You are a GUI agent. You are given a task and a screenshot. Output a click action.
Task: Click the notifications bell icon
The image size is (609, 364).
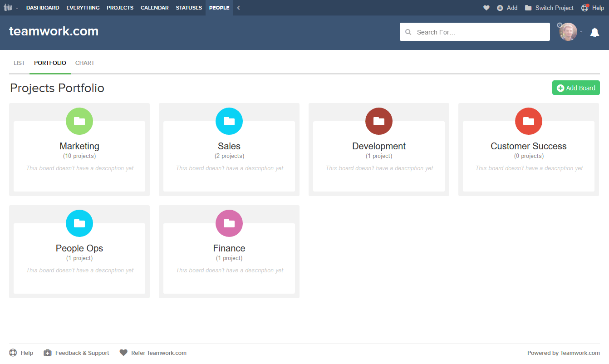pyautogui.click(x=594, y=32)
